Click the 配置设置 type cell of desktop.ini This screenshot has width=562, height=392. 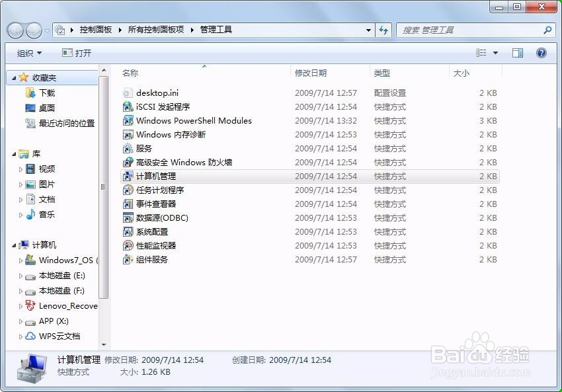pos(390,93)
